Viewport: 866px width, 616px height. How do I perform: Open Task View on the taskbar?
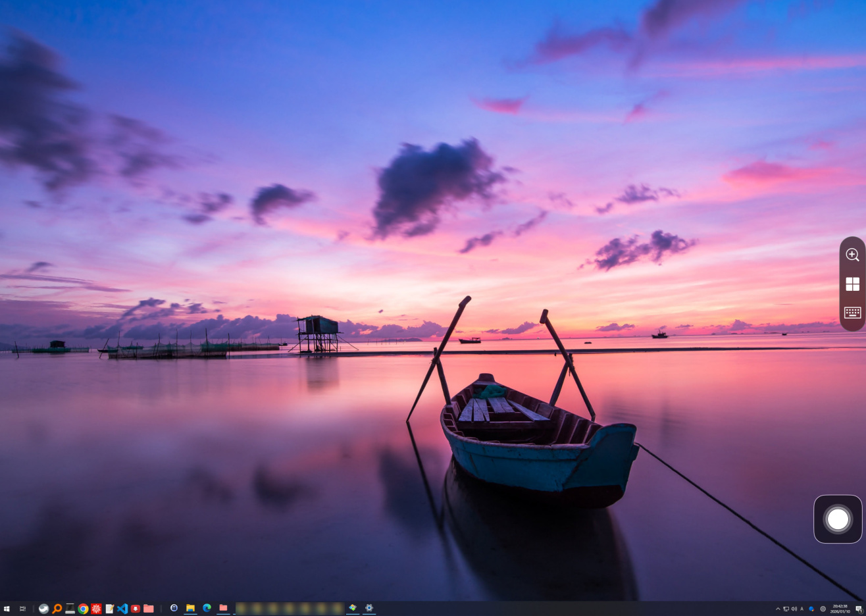click(x=23, y=609)
